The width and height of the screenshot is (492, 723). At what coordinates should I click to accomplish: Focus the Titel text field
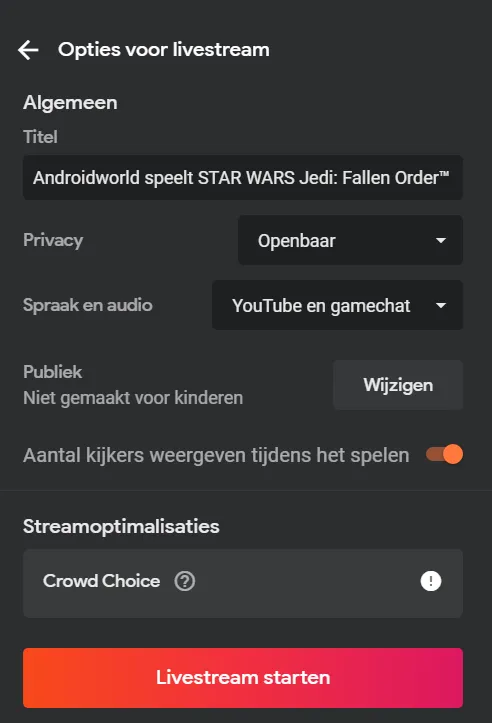243,178
